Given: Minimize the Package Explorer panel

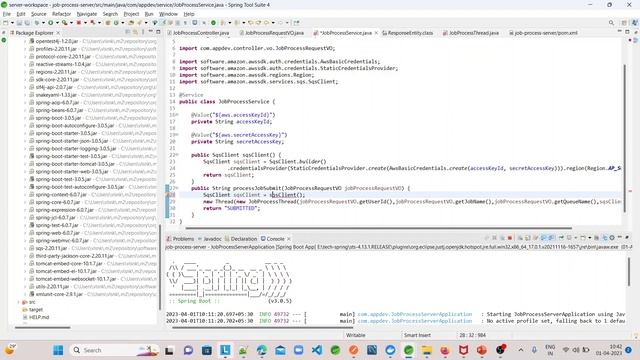Looking at the screenshot, I should [x=150, y=32].
